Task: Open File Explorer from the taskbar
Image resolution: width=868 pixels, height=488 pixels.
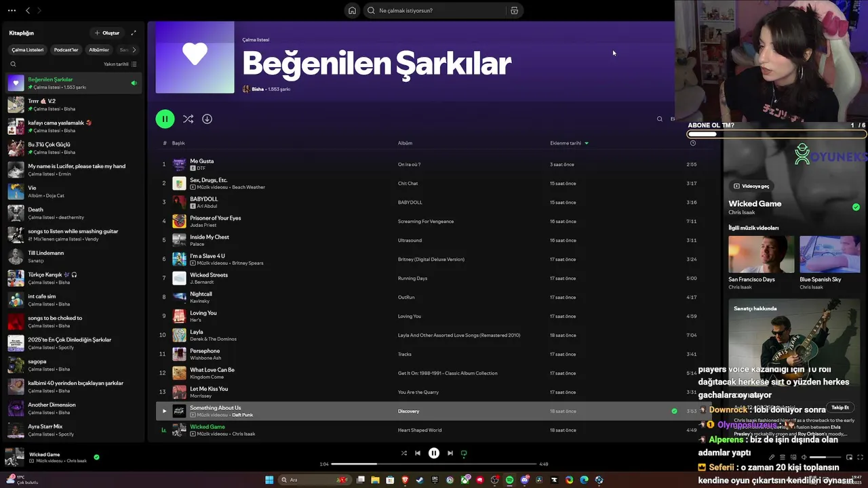Action: coord(375,480)
